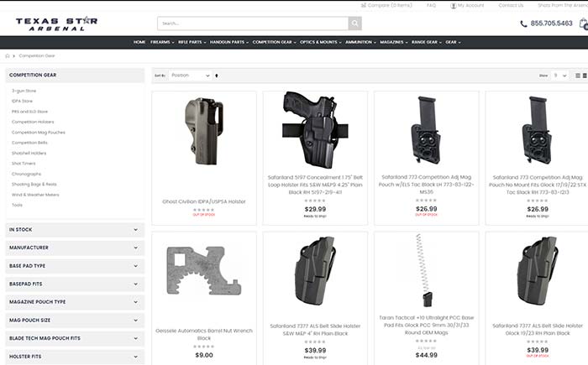Open Ghost Civilian IDPA/USPSA Holster image
The image size is (588, 365).
(x=204, y=131)
